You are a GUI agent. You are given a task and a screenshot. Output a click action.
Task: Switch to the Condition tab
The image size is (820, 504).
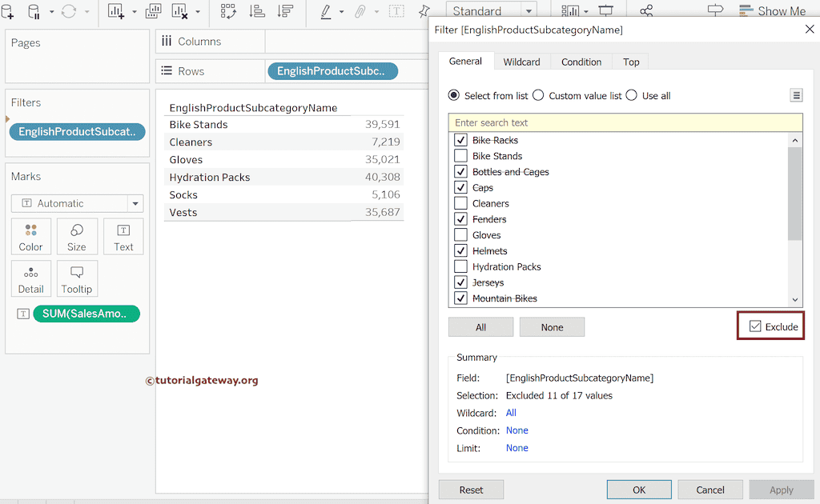coord(581,62)
